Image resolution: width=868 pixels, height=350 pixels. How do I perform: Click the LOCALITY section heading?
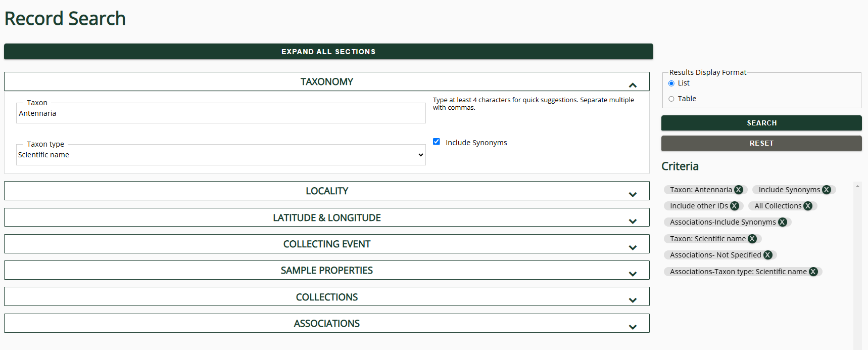[327, 191]
